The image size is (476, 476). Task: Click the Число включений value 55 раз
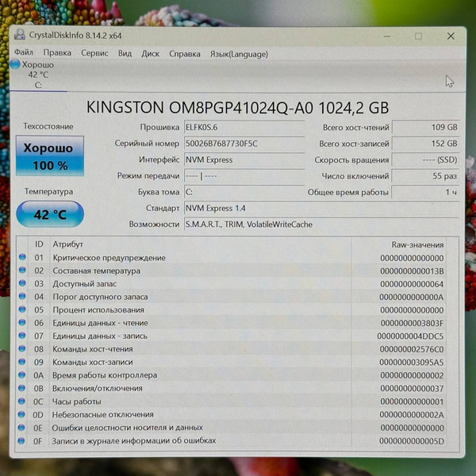tap(425, 176)
